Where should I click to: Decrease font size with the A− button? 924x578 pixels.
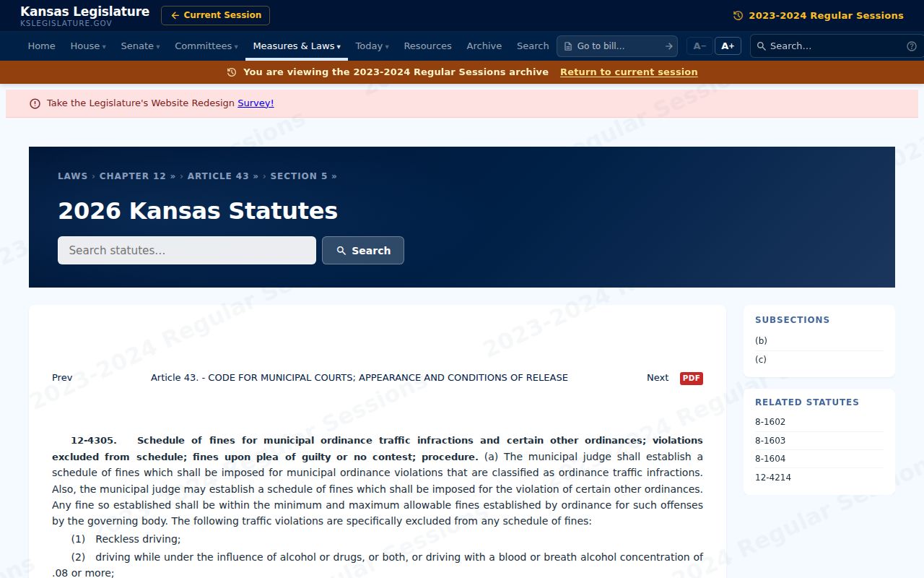click(x=699, y=46)
